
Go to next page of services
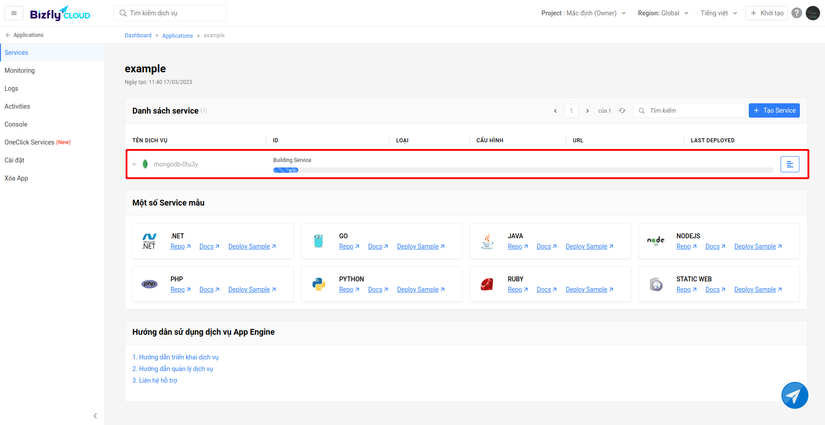coord(588,111)
